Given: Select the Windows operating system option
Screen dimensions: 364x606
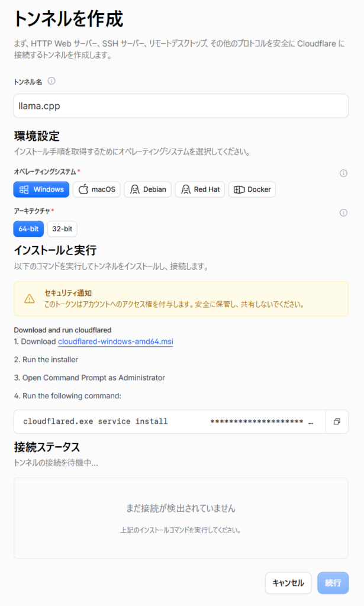Looking at the screenshot, I should tap(41, 189).
